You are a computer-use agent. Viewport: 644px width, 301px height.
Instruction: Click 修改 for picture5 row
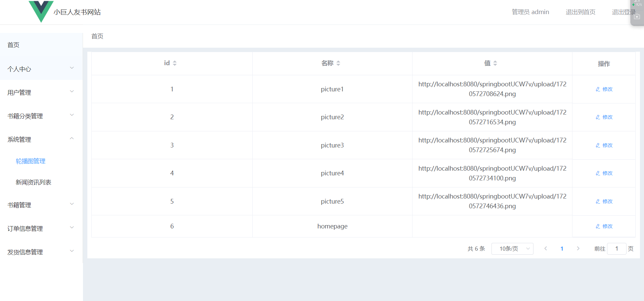pyautogui.click(x=604, y=202)
